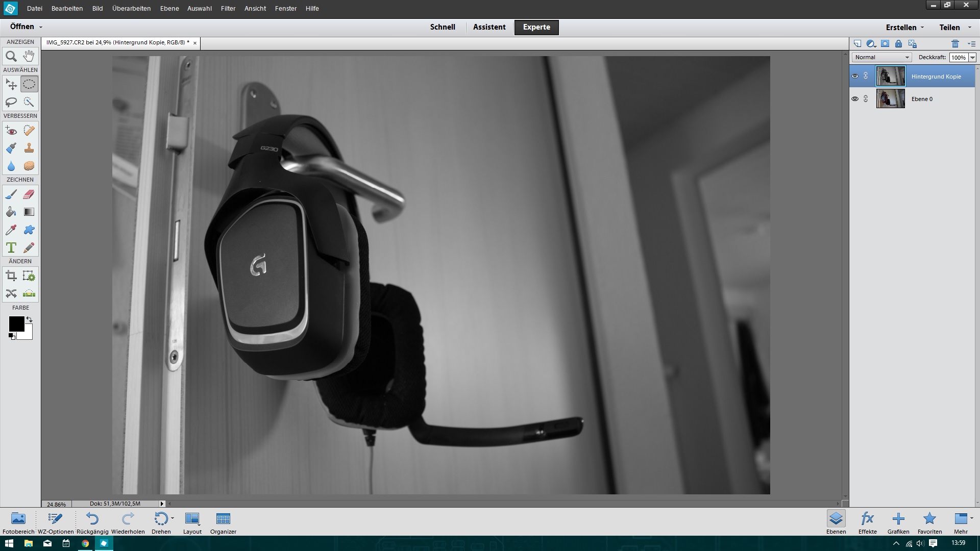Screen dimensions: 980x551
Task: Select the Gradient tool
Action: point(29,212)
